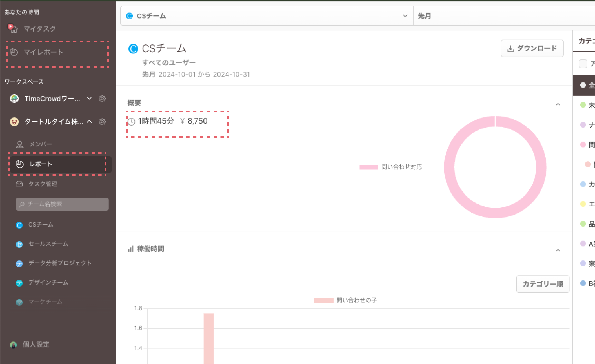This screenshot has width=595, height=364.
Task: Open タートルタイム workspace settings gear
Action: tap(102, 122)
